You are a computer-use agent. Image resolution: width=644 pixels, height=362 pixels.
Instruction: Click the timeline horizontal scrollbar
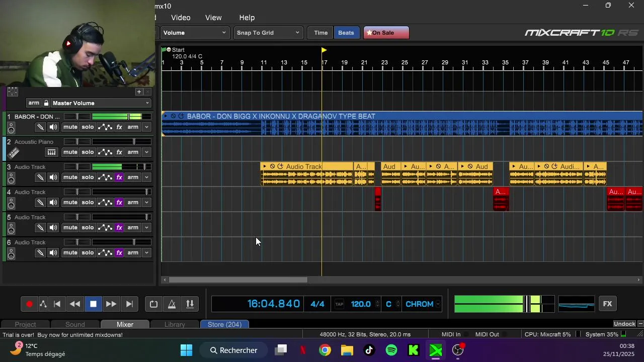pyautogui.click(x=237, y=280)
